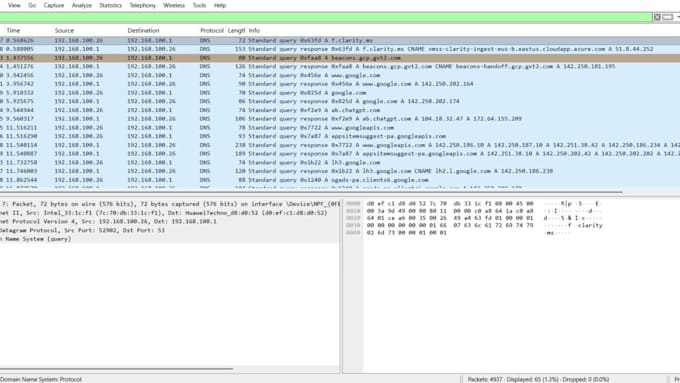
Task: Select the appsitemsuggest-pa.googleapis.com query row
Action: click(x=340, y=136)
